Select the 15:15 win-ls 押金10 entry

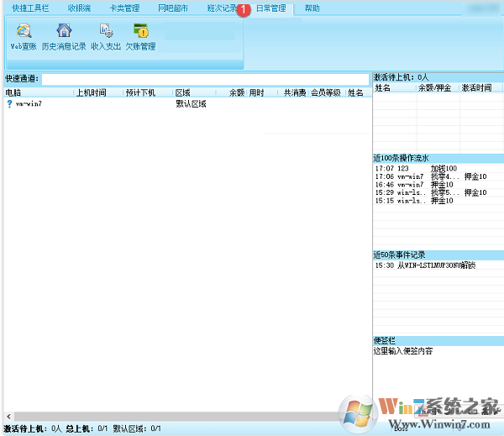[x=438, y=201]
